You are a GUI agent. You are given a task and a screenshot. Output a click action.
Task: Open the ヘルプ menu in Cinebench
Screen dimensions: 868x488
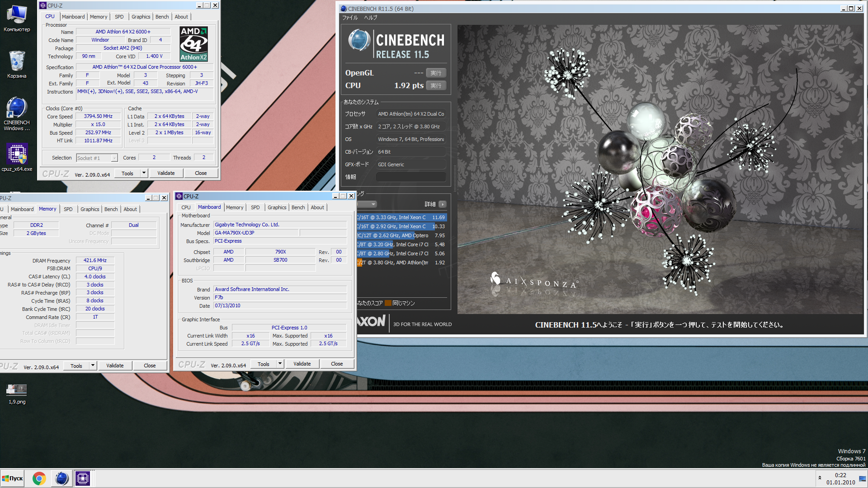[370, 18]
